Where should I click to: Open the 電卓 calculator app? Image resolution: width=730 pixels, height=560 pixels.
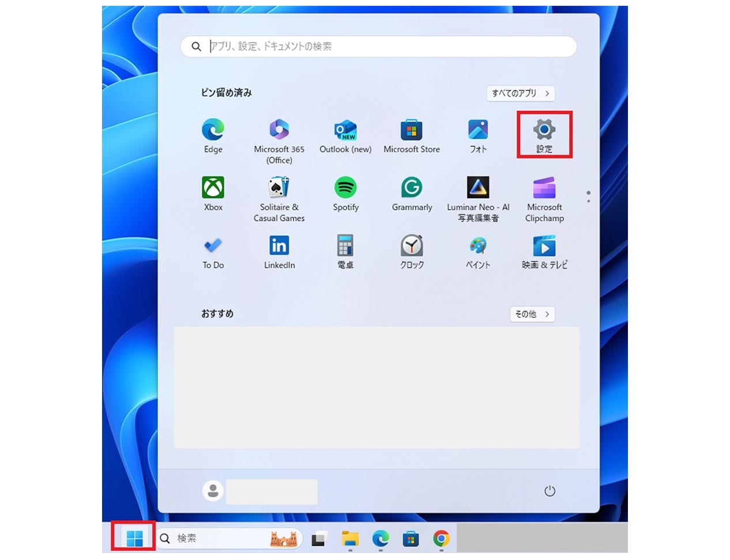tap(345, 252)
